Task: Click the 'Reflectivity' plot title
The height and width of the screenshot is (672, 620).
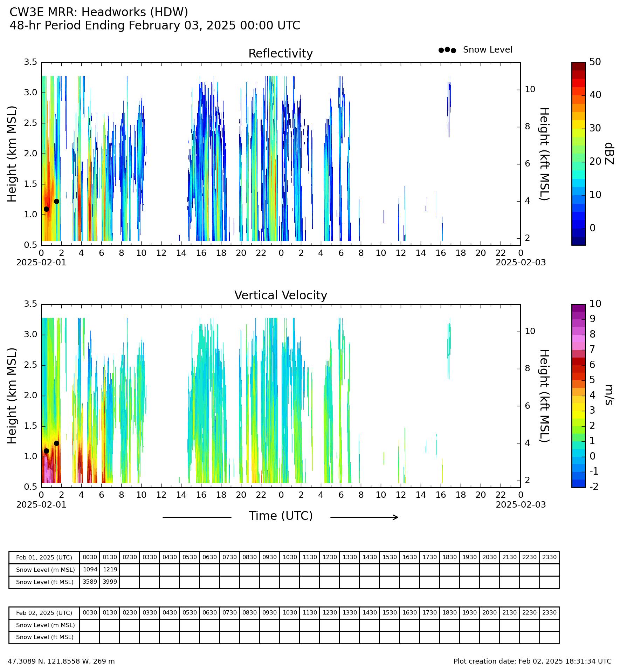Action: (x=281, y=54)
